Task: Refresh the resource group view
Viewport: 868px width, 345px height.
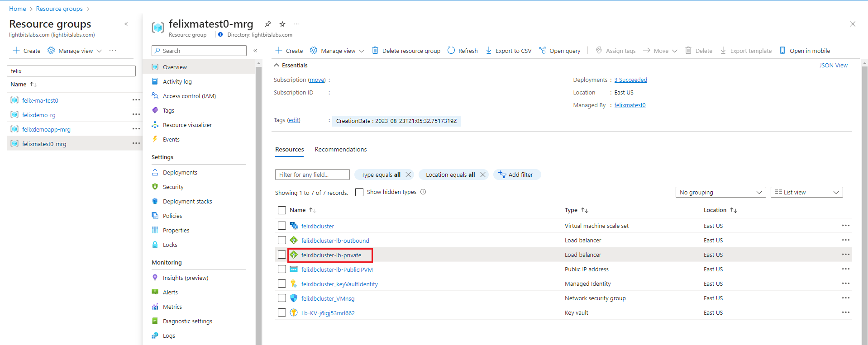Action: (463, 51)
